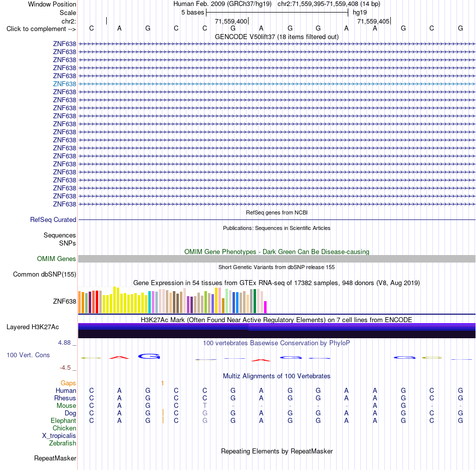
Task: Click the 'Rhesus' species label
Action: tap(65, 398)
